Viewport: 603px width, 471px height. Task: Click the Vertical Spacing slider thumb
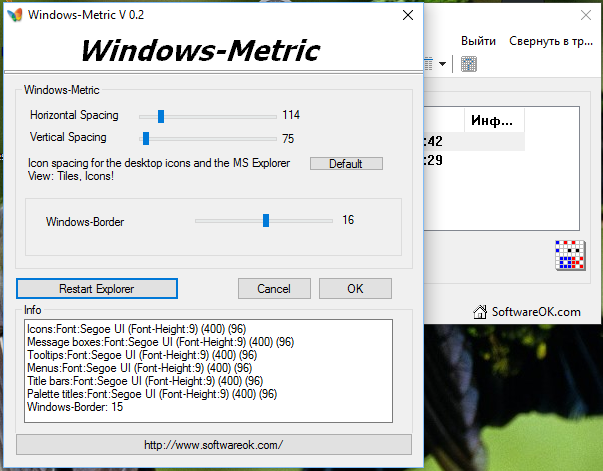click(x=146, y=138)
